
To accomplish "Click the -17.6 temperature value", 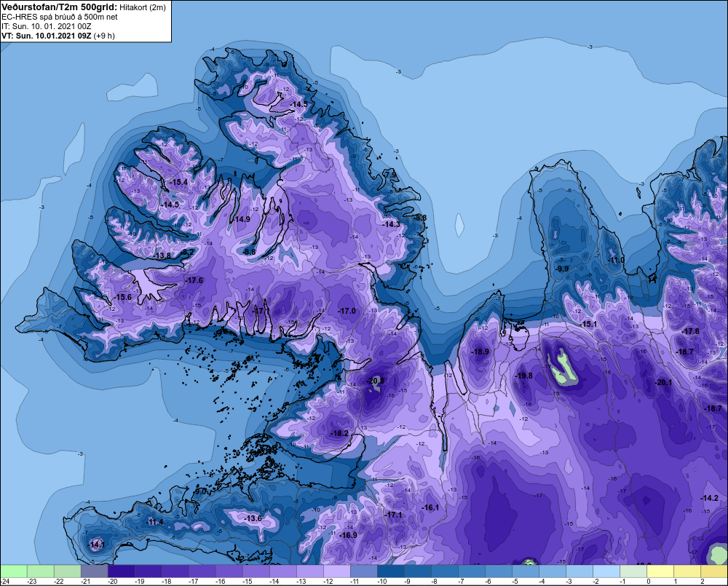I will click(x=194, y=280).
